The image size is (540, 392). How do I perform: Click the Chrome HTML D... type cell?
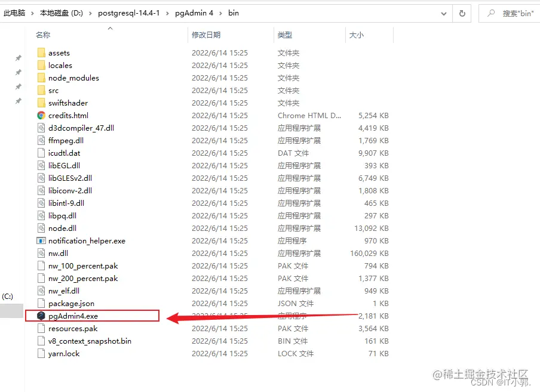(x=309, y=116)
